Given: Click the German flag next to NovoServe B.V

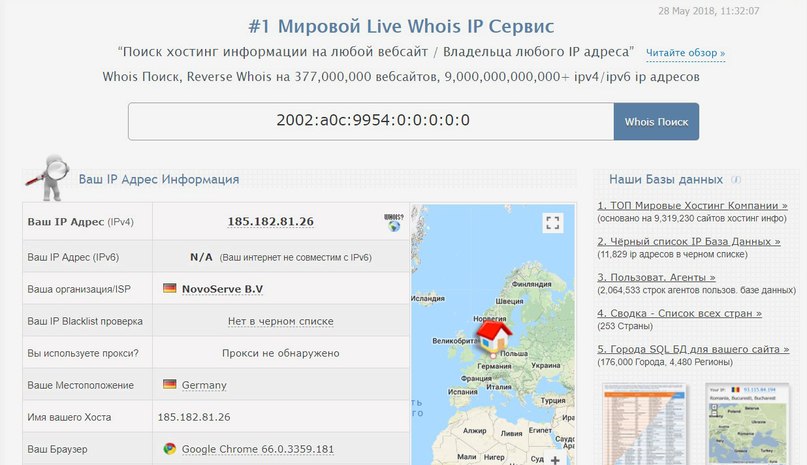Looking at the screenshot, I should pos(170,289).
